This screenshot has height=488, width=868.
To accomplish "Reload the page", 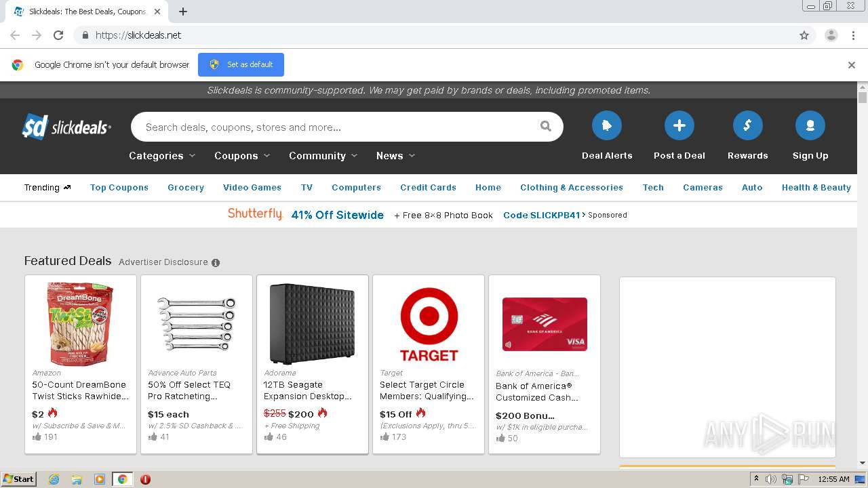I will (58, 35).
